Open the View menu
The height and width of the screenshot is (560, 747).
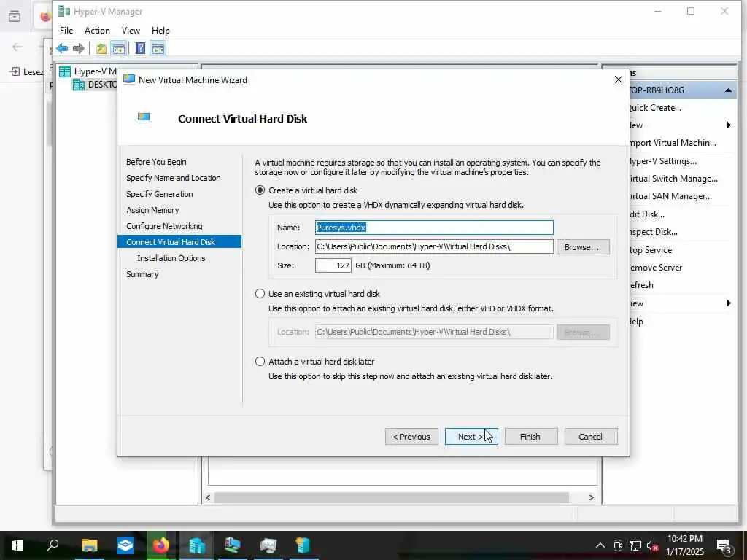[131, 31]
